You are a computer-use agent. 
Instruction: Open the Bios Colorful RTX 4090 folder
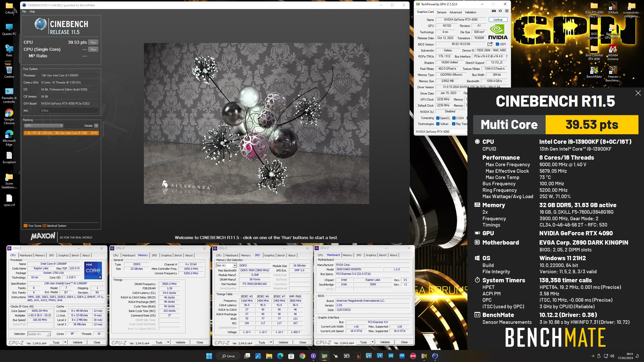click(x=594, y=53)
